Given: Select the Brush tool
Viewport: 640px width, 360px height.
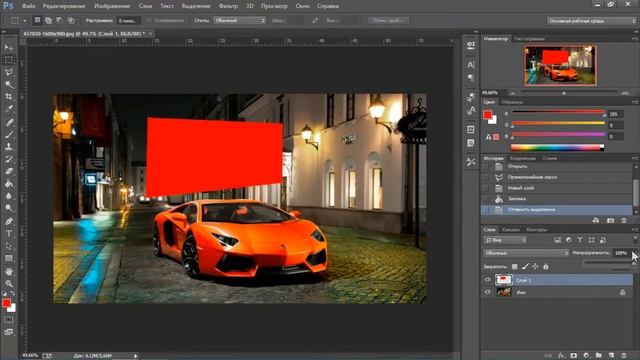Looking at the screenshot, I should (x=9, y=134).
